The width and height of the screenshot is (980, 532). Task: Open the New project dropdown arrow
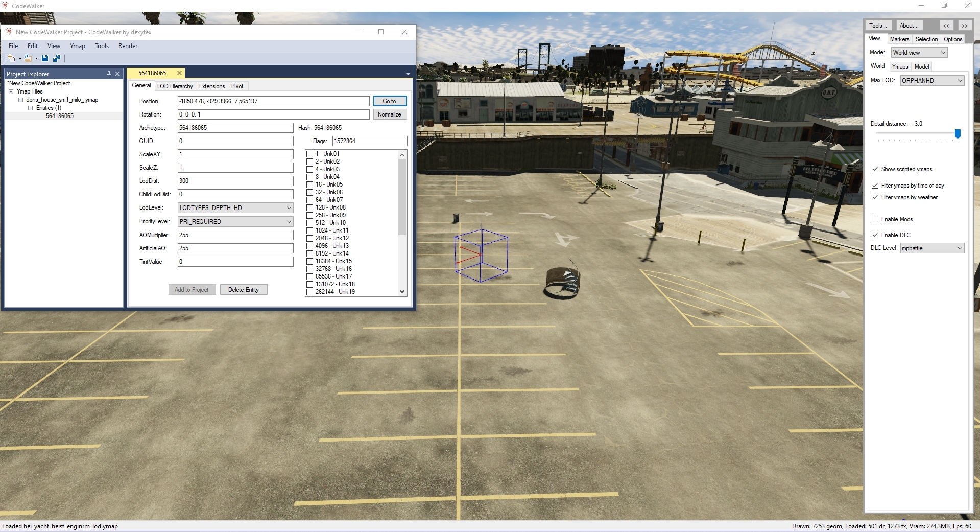pos(20,58)
